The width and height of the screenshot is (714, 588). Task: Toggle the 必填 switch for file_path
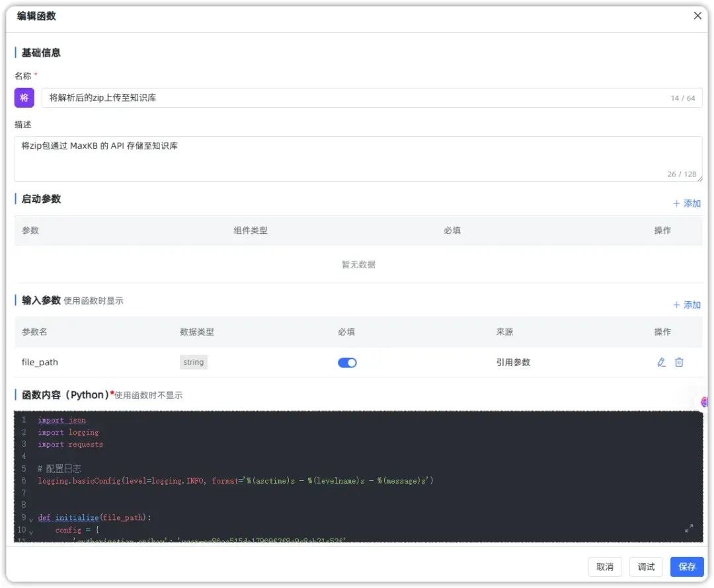[347, 362]
